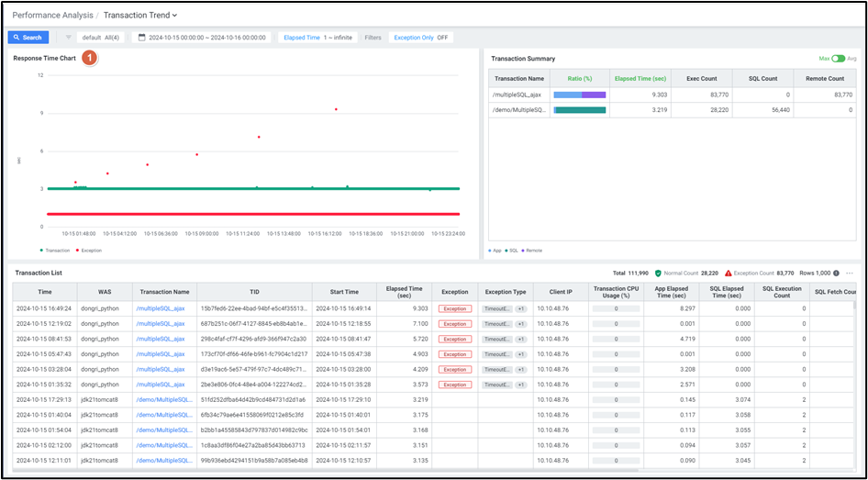868x480 pixels.
Task: Open the Elapsed Time range filter
Action: click(316, 38)
